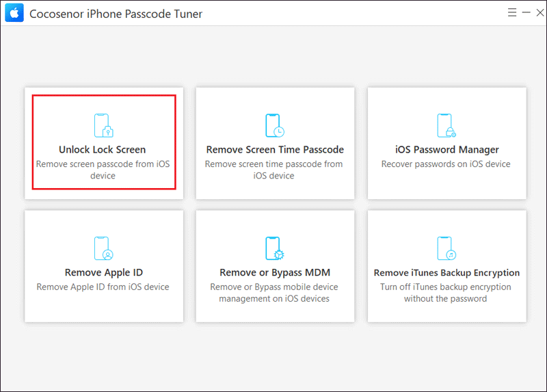Image resolution: width=547 pixels, height=392 pixels.
Task: Click "Recover passwords on iOS device" text
Action: (446, 164)
